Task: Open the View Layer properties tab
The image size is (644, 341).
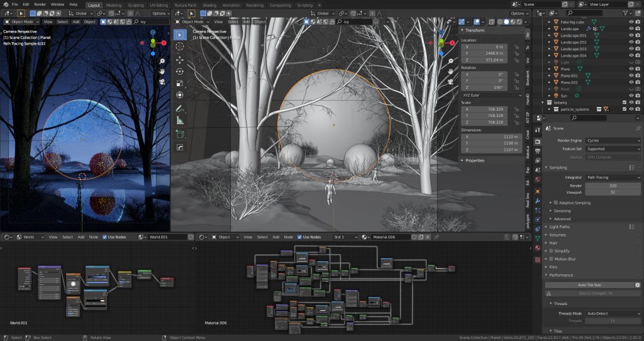Action: pyautogui.click(x=538, y=161)
